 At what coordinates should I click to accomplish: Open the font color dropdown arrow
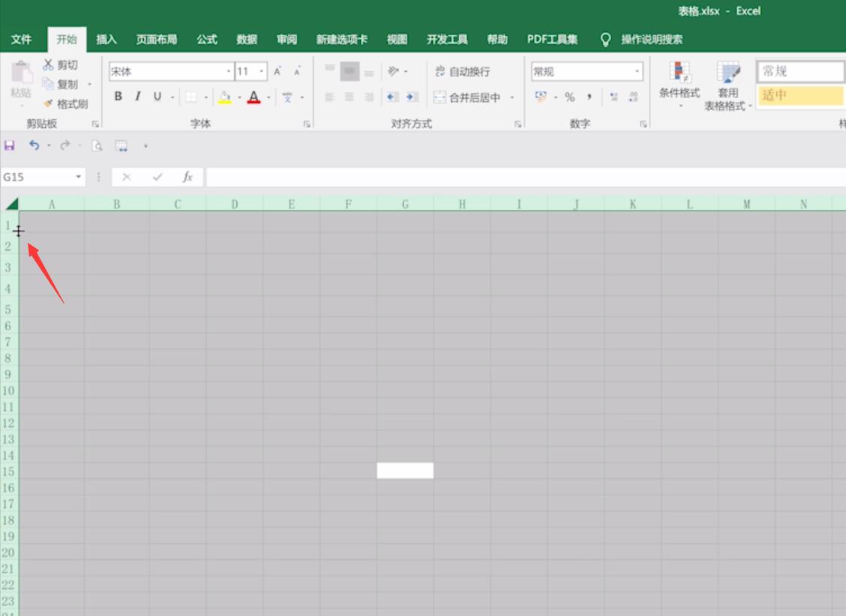pyautogui.click(x=268, y=97)
